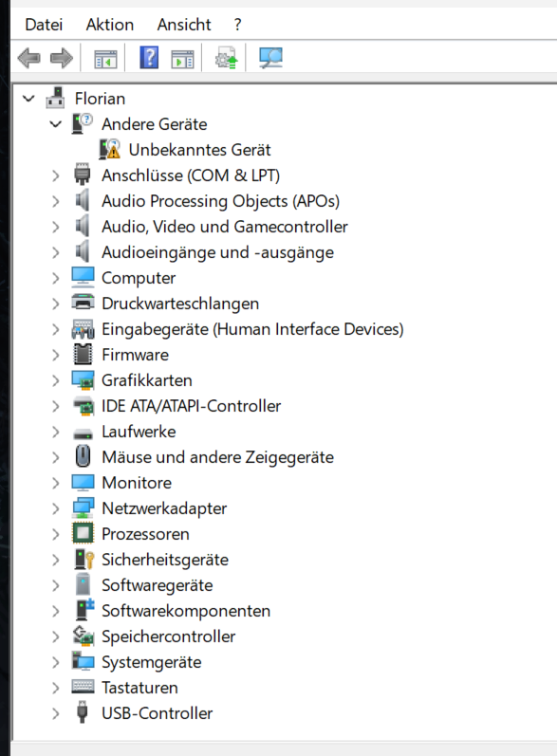This screenshot has width=557, height=756.
Task: Select the Firmware label
Action: pos(135,355)
